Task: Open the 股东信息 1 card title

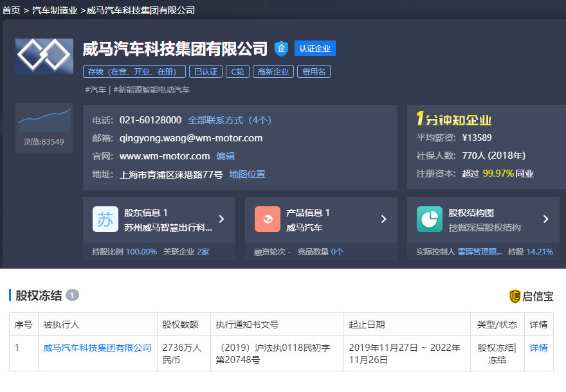Action: 146,213
